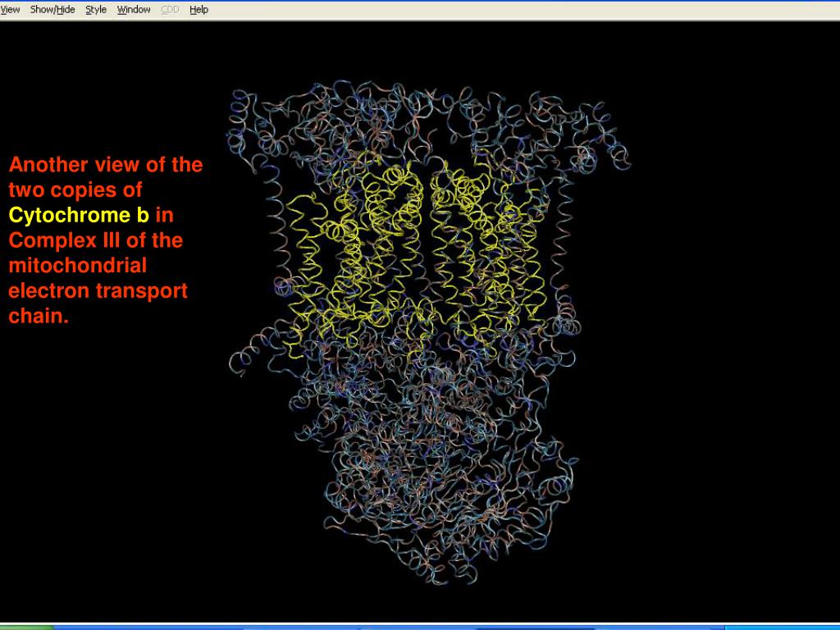Click the greyed-out CDD menu

click(x=170, y=10)
